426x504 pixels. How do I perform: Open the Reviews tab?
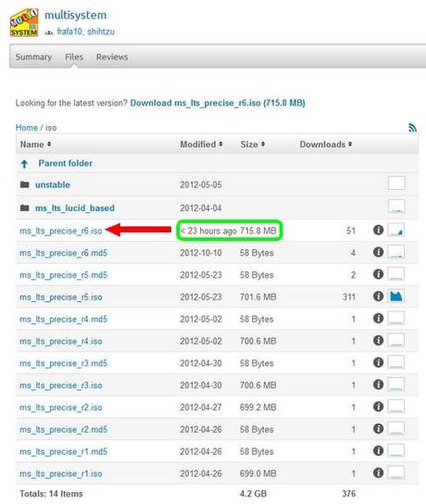(112, 57)
